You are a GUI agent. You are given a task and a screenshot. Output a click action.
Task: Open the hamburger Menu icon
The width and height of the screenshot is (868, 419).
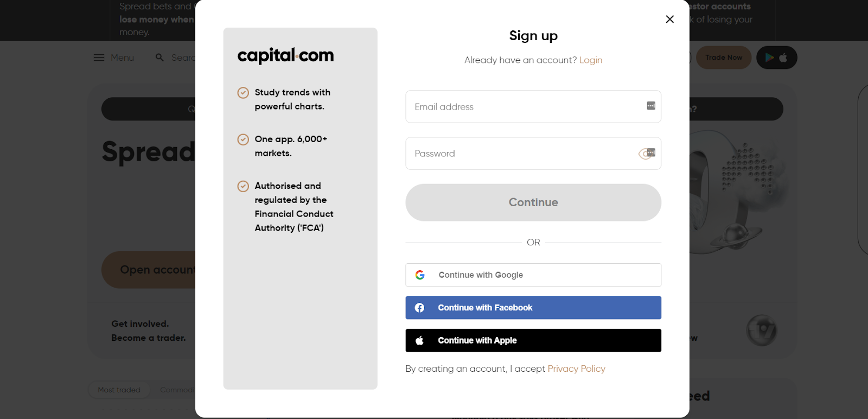[x=99, y=58]
